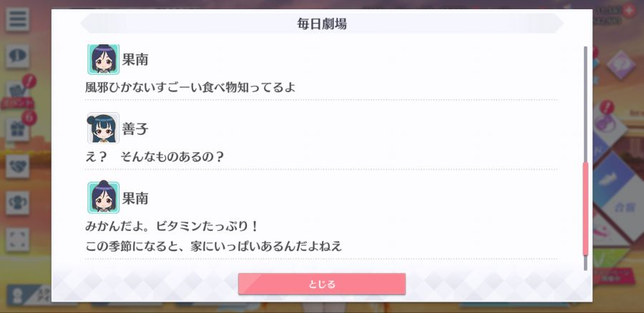Open the chat speech-bubble icon
Viewport: 644px width, 313px height.
[17, 56]
